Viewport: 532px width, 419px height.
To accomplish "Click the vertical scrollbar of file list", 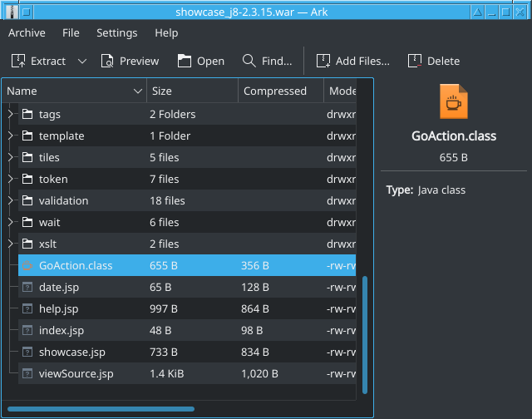I will click(364, 333).
